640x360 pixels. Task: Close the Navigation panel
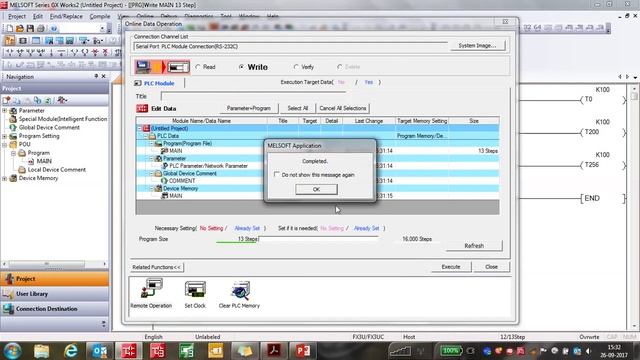104,76
